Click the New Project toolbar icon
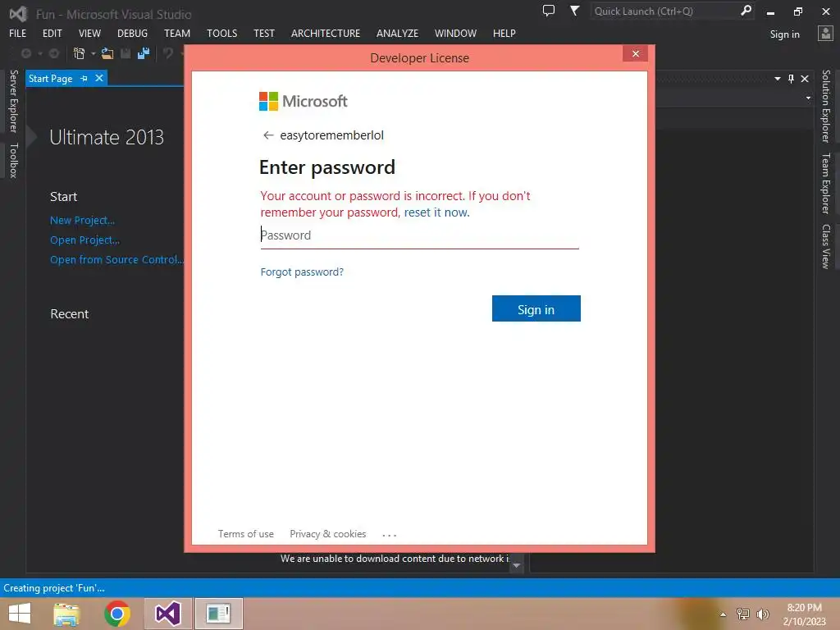This screenshot has width=840, height=630. tap(79, 53)
